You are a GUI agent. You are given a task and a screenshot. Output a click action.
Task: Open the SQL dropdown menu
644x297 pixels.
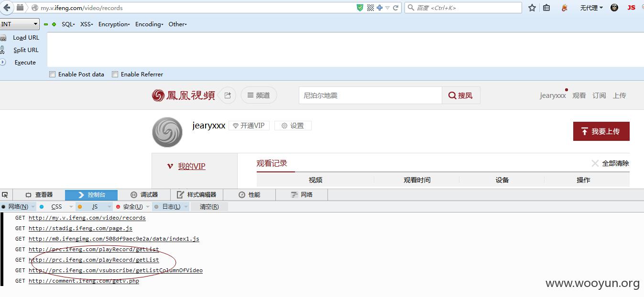point(68,24)
